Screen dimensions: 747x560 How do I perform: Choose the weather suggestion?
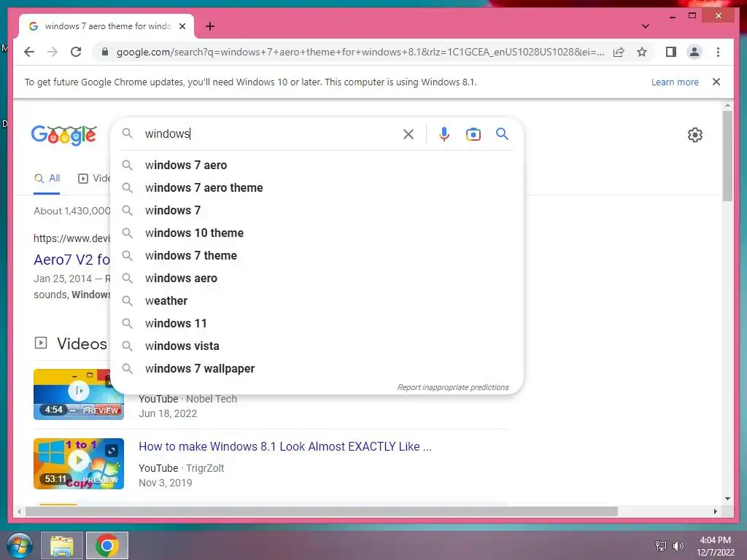317,301
